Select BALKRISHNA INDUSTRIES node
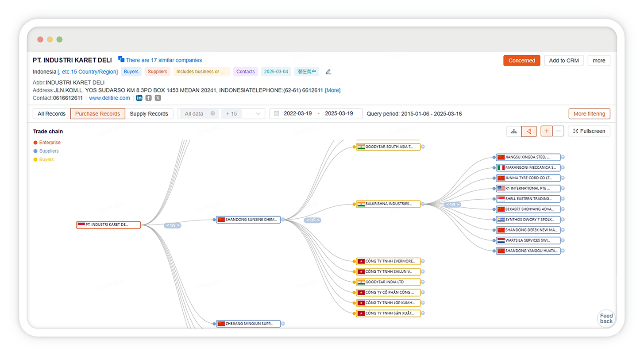The width and height of the screenshot is (644, 356). 388,204
